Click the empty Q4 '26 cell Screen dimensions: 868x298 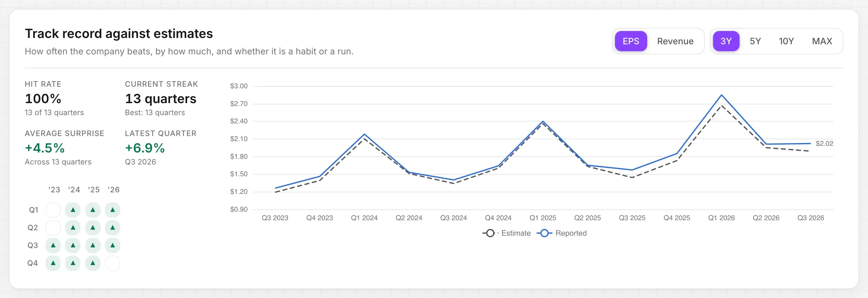(x=113, y=263)
